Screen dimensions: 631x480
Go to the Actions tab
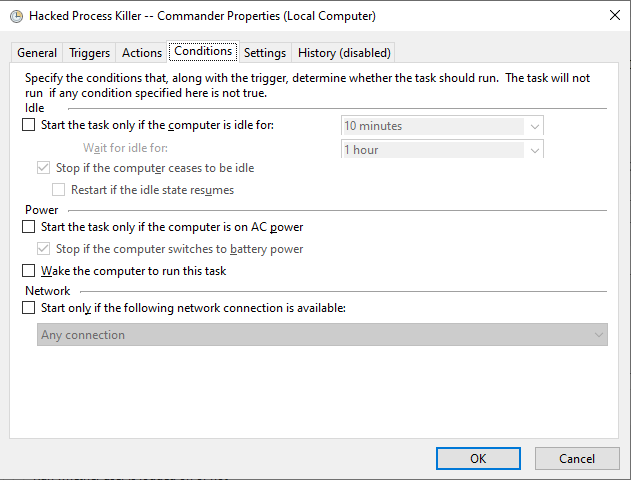click(x=142, y=53)
